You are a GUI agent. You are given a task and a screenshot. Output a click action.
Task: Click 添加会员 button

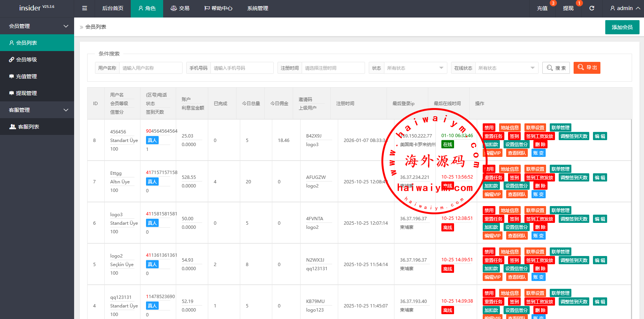622,27
